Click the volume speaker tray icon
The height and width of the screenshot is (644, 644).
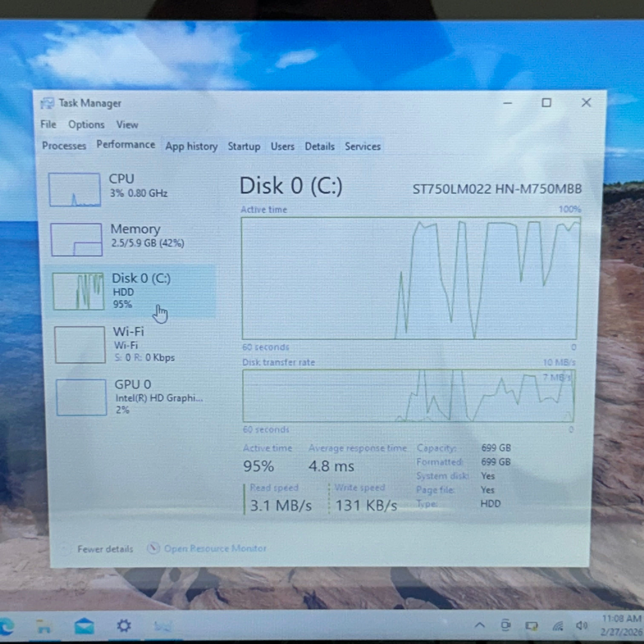(x=582, y=626)
